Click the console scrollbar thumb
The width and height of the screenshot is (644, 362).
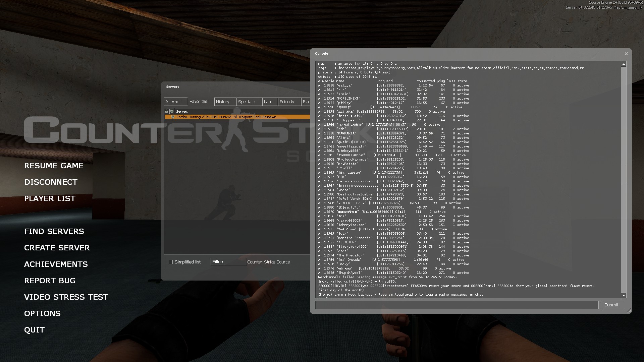click(x=624, y=174)
